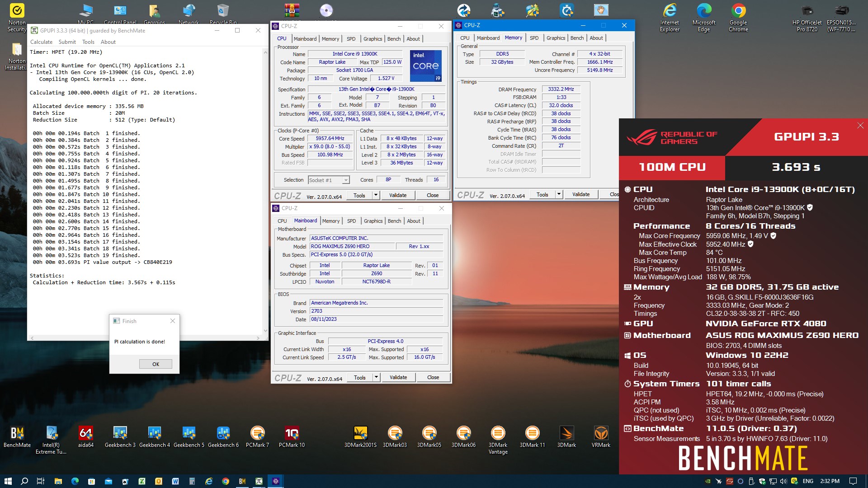Image resolution: width=868 pixels, height=488 pixels.
Task: Open the NVIDIA tray icon
Action: tap(708, 481)
